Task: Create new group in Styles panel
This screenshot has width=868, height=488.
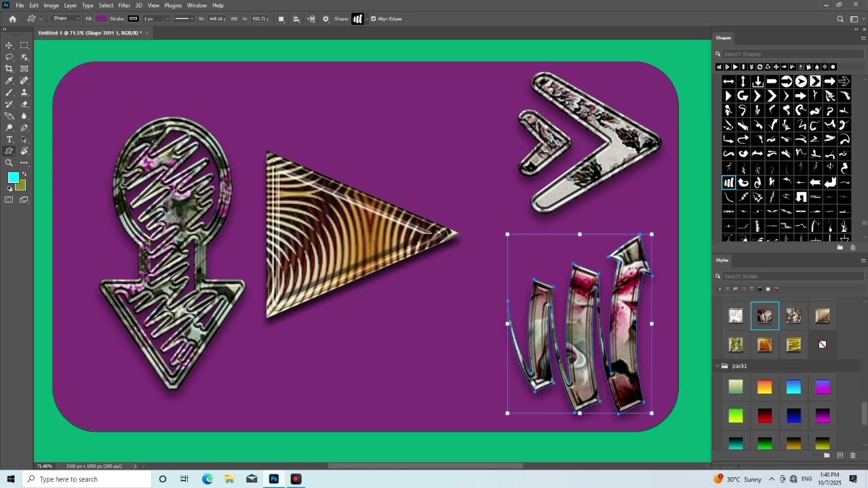Action: tap(827, 455)
